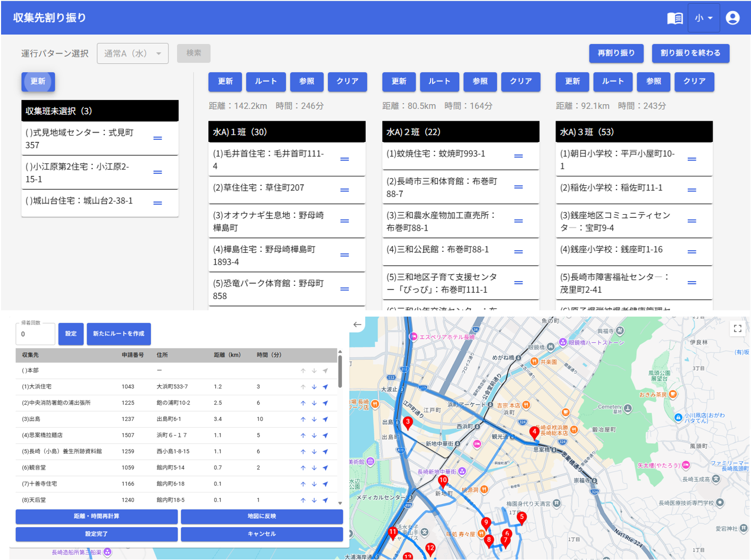The image size is (751, 560).
Task: Click the handle icon beside 蚊焼住宅
Action: pos(519,156)
